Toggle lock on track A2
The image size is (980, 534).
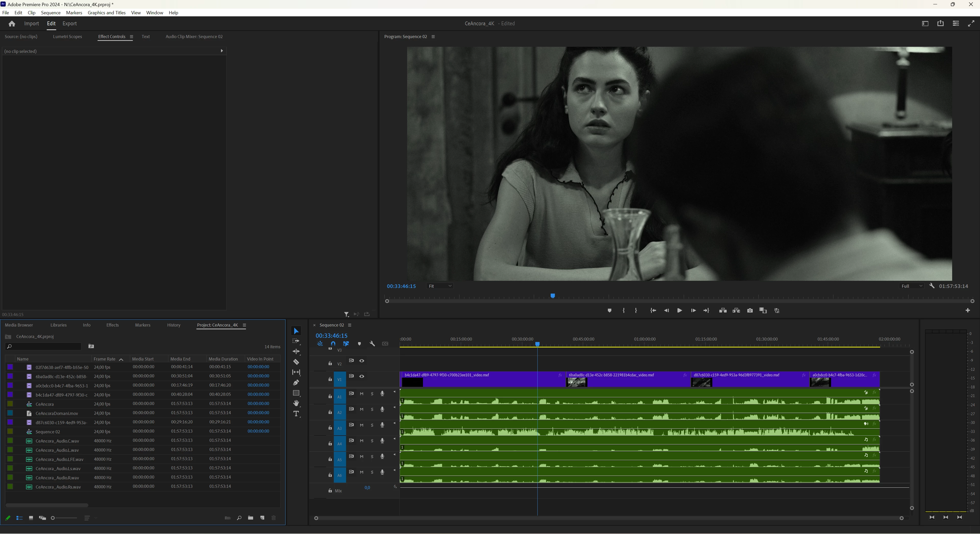(x=330, y=412)
